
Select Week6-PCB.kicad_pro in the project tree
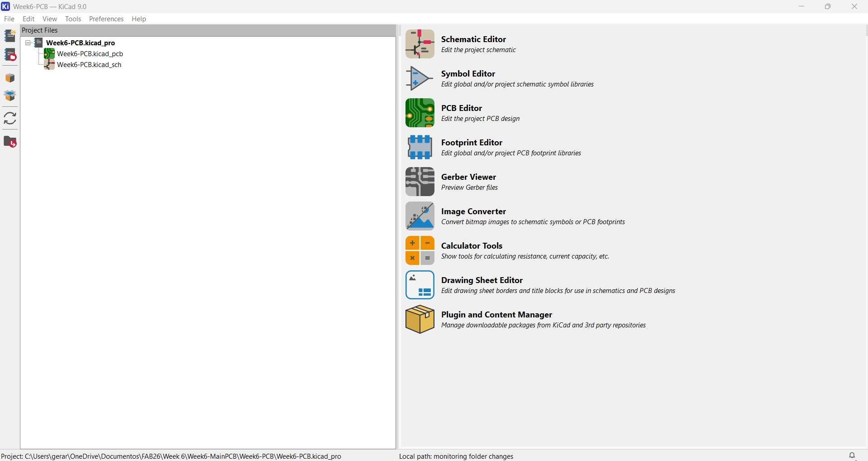click(x=81, y=43)
